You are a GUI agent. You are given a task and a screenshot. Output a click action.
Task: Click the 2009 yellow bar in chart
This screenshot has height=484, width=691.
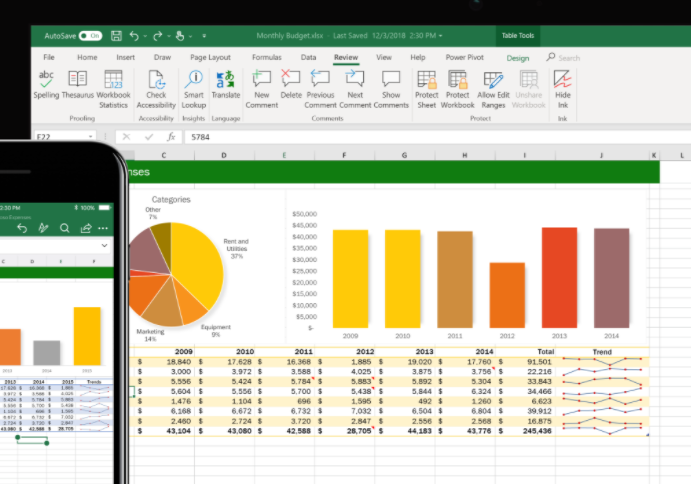pos(350,279)
